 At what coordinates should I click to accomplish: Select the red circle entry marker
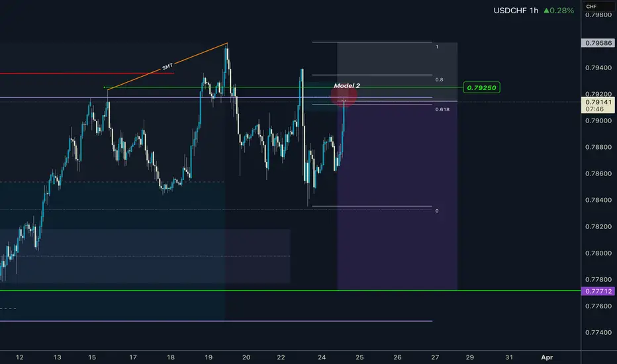344,95
